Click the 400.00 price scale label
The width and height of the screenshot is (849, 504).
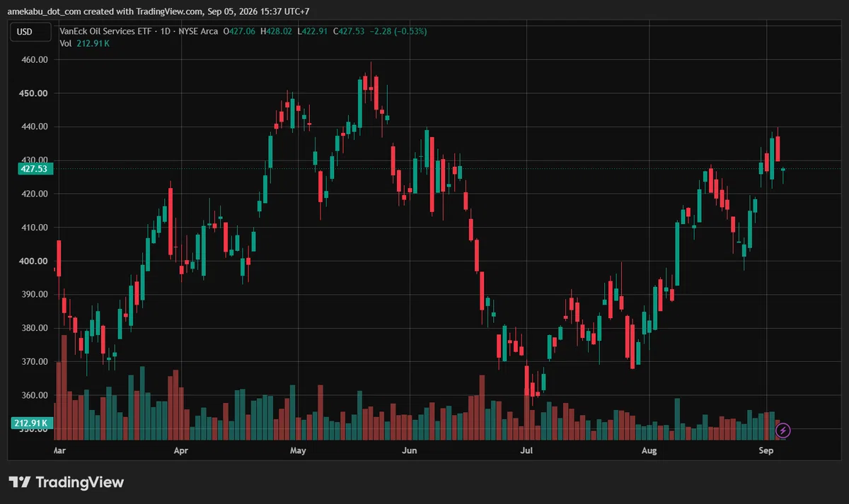pyautogui.click(x=34, y=262)
